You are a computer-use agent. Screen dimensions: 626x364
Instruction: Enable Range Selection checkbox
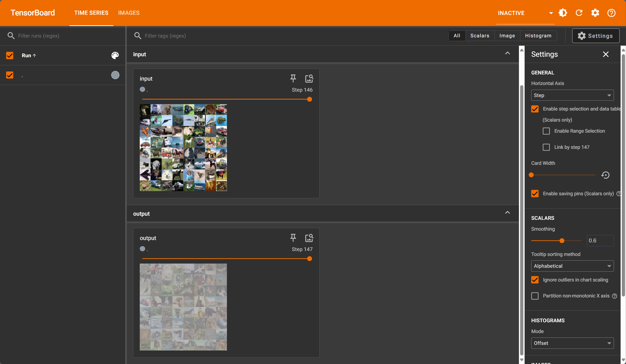coord(546,131)
